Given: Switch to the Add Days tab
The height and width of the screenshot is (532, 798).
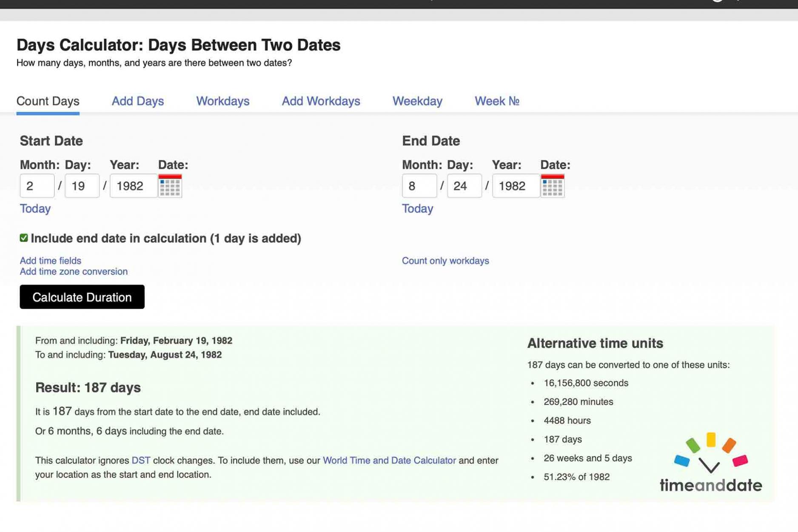Looking at the screenshot, I should 137,101.
